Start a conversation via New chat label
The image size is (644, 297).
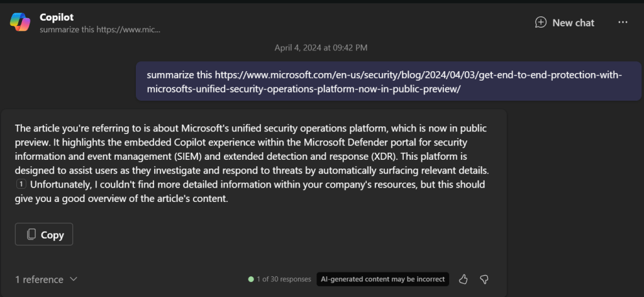573,22
